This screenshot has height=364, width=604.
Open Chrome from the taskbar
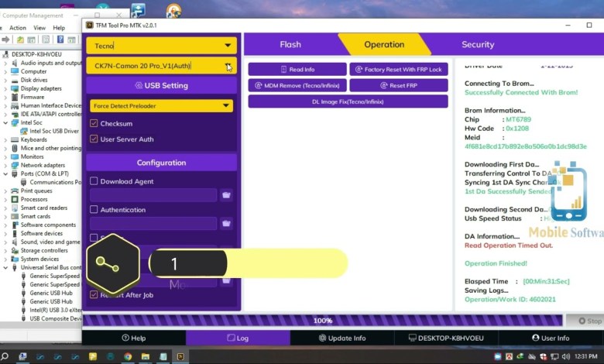128,357
